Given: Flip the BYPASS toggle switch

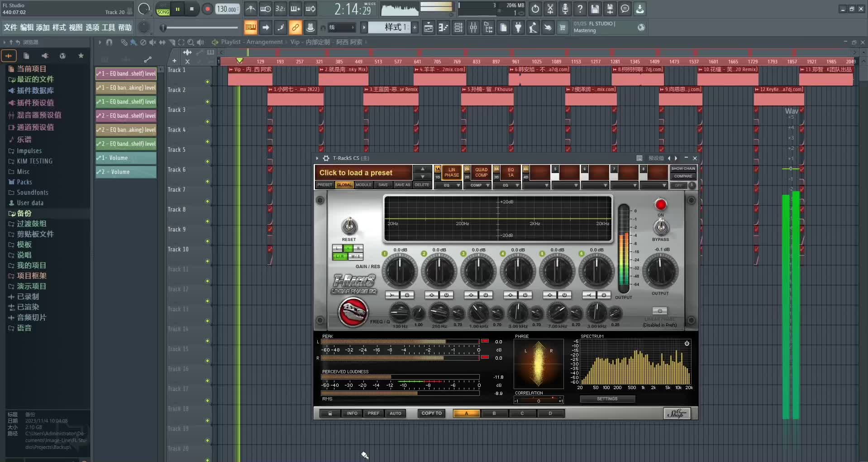Looking at the screenshot, I should pos(661,226).
